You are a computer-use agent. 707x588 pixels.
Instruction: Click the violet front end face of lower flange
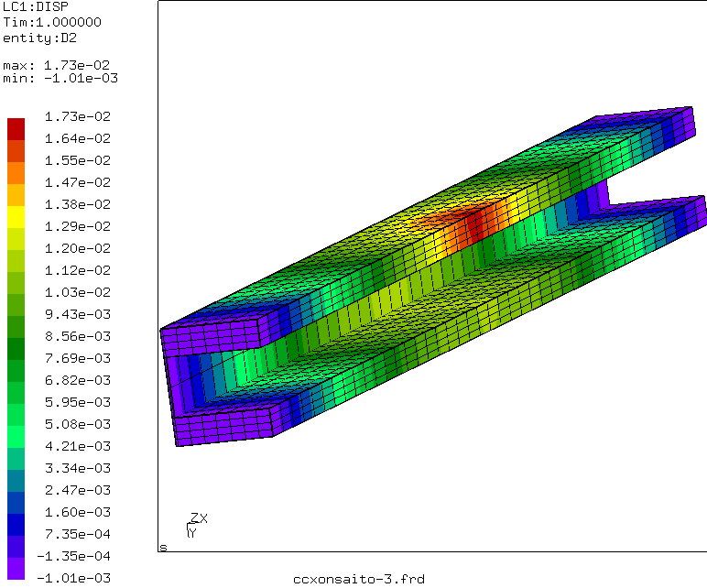coord(224,426)
